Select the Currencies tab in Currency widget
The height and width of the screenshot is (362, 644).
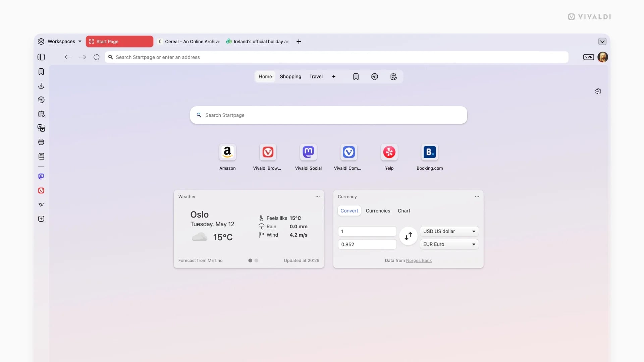coord(378,211)
